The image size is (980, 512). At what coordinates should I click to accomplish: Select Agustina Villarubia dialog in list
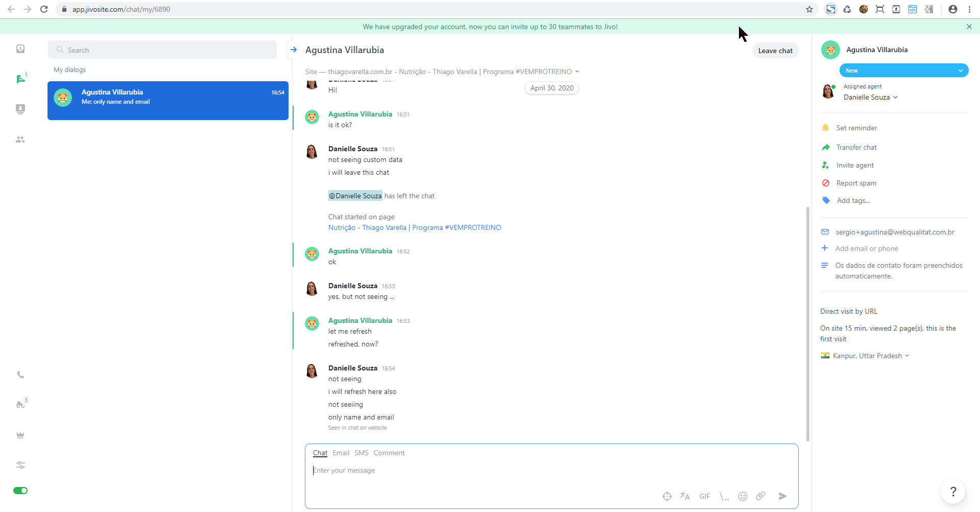[168, 101]
